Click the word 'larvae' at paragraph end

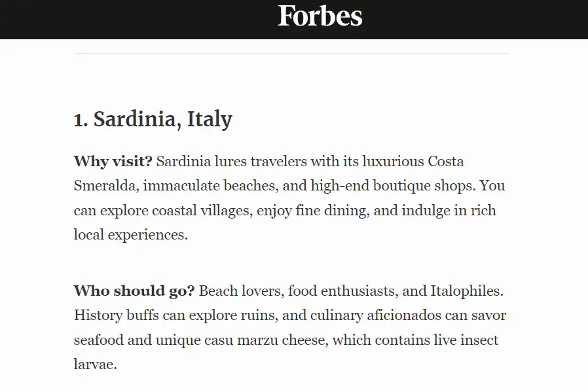(x=94, y=365)
